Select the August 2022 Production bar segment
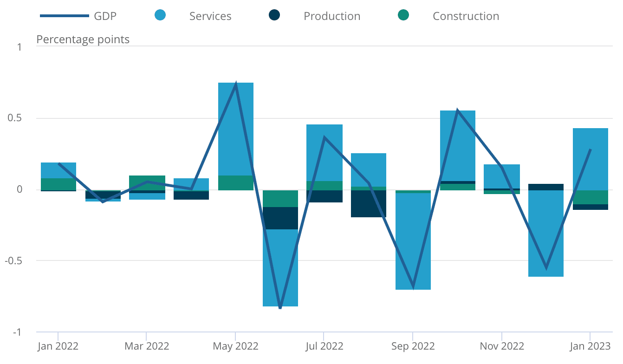Image resolution: width=623 pixels, height=364 pixels. (x=369, y=203)
